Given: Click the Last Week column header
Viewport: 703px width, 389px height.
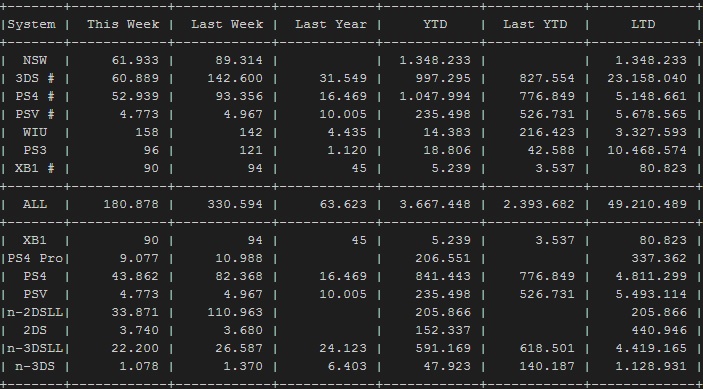Looking at the screenshot, I should click(x=227, y=24).
